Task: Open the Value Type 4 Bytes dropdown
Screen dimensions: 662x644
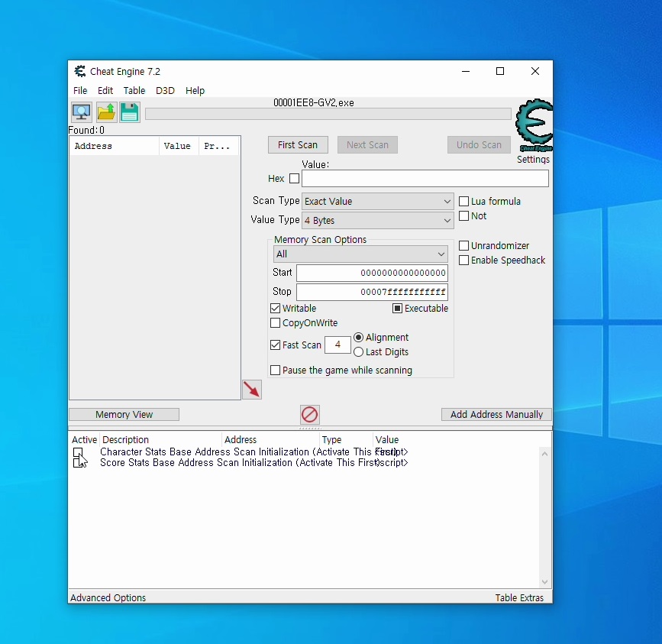Action: click(x=377, y=221)
